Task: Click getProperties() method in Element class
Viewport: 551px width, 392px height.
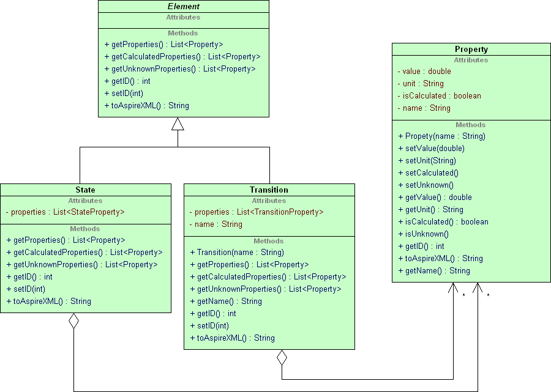Action: (x=163, y=44)
